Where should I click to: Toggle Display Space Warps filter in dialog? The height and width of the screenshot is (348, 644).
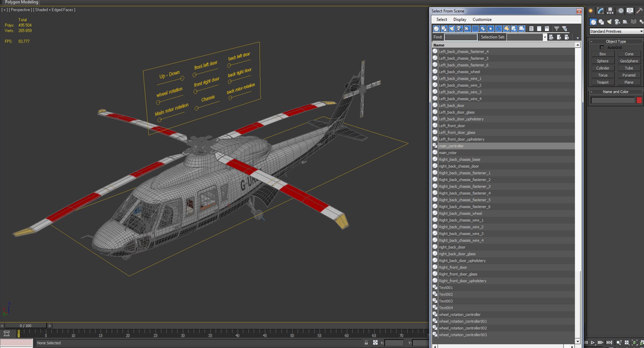[x=475, y=28]
